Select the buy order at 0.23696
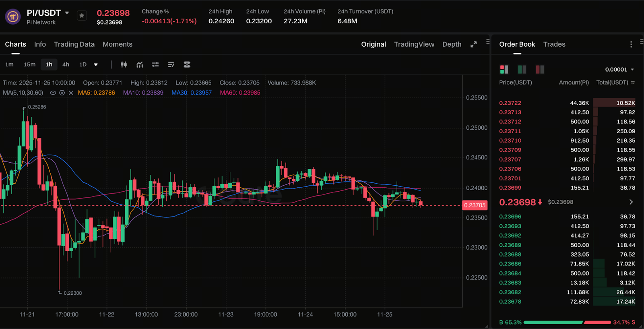 tap(567, 217)
